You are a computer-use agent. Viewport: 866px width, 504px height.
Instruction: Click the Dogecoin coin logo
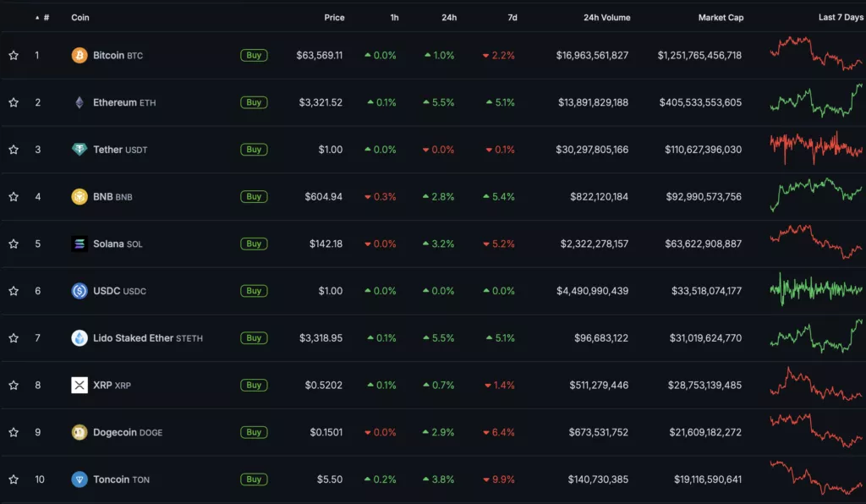click(x=79, y=432)
